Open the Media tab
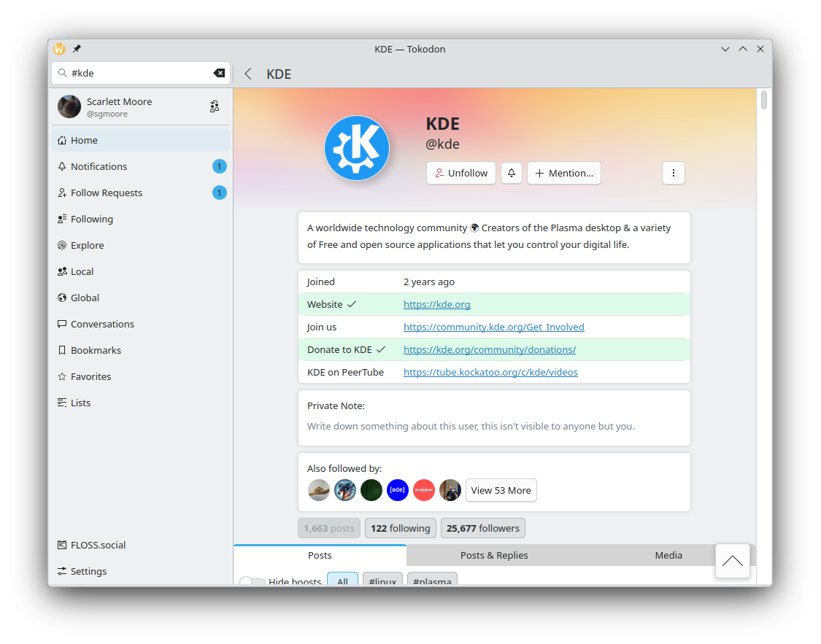Image resolution: width=821 pixels, height=644 pixels. 668,555
